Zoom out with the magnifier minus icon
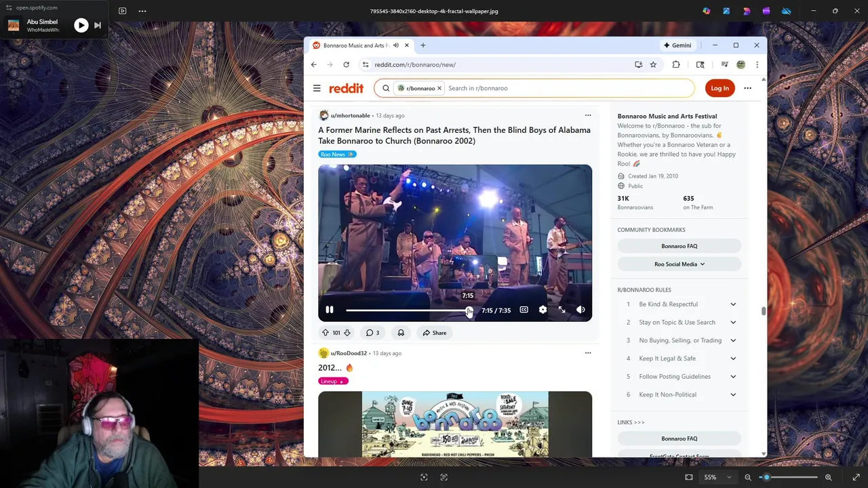The width and height of the screenshot is (868, 488). (x=748, y=477)
